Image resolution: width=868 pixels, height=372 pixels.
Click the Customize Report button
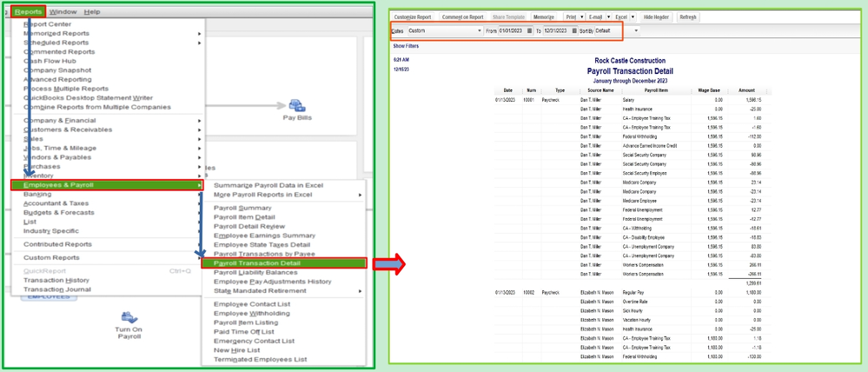[x=413, y=17]
